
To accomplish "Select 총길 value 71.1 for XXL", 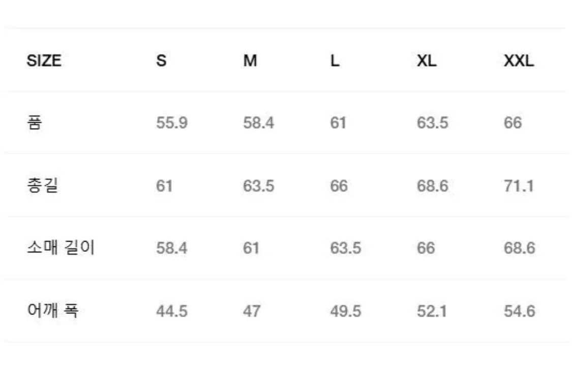I will (x=519, y=186).
